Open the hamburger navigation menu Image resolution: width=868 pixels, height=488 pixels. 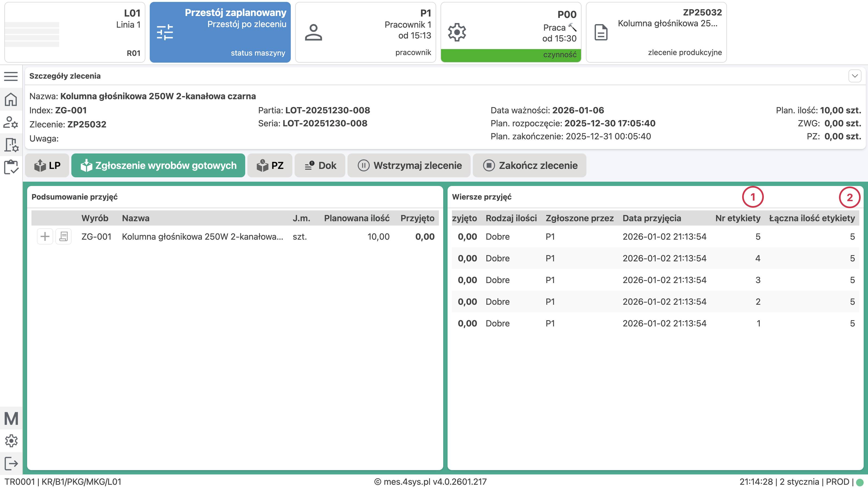11,77
